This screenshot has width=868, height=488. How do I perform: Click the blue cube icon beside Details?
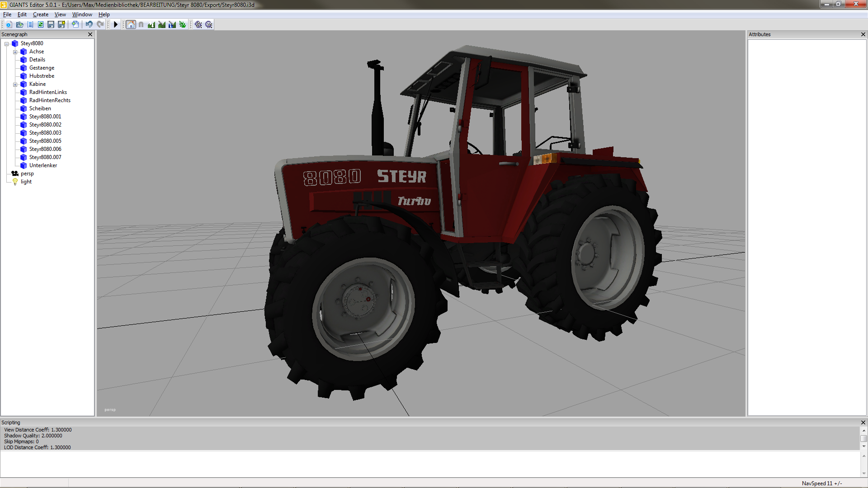point(24,60)
